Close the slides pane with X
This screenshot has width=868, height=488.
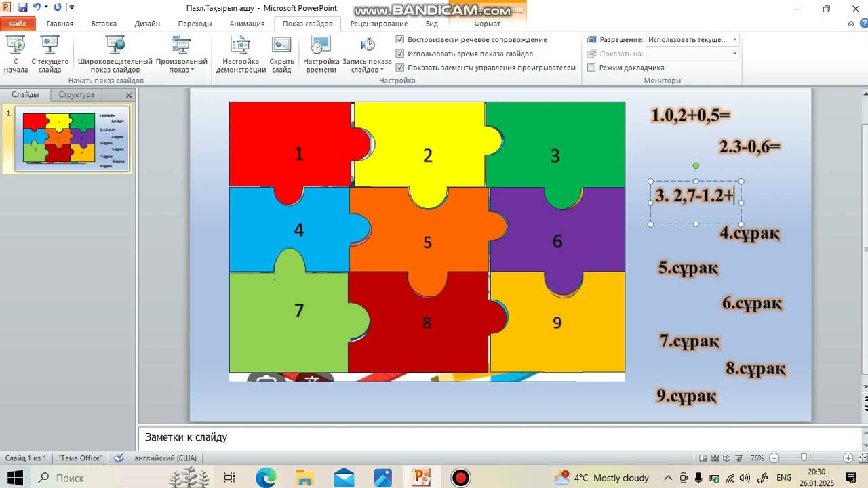129,95
